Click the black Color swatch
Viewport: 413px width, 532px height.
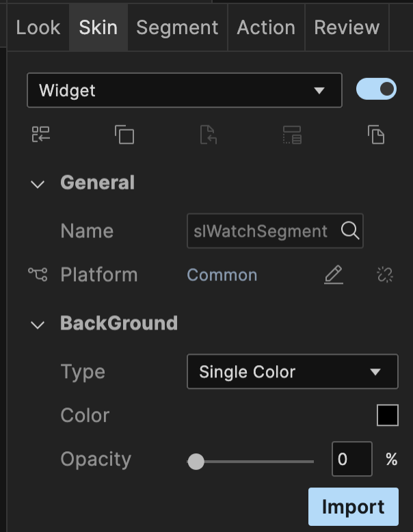387,415
